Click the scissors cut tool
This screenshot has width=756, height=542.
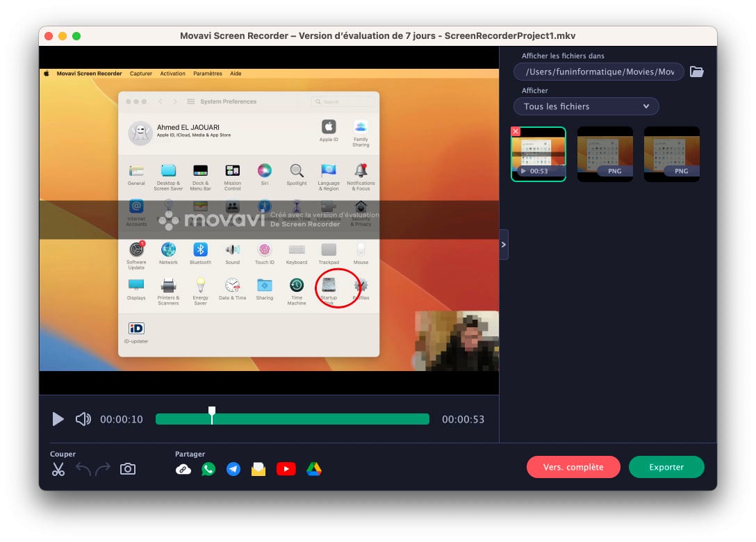pos(58,469)
